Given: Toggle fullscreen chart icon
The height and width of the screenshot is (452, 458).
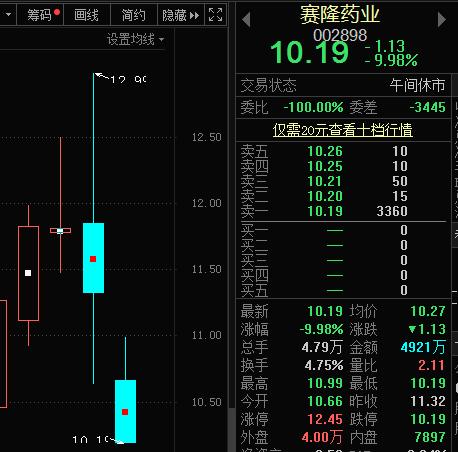Looking at the screenshot, I should tap(215, 15).
